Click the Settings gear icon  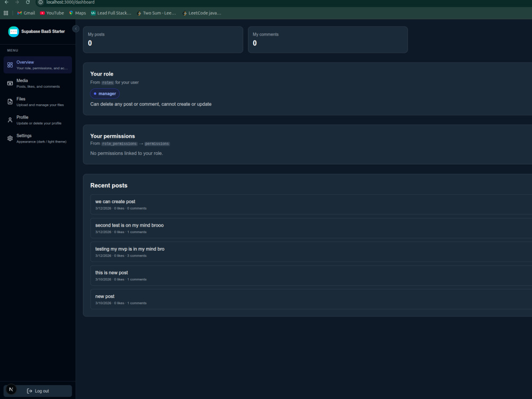point(10,138)
